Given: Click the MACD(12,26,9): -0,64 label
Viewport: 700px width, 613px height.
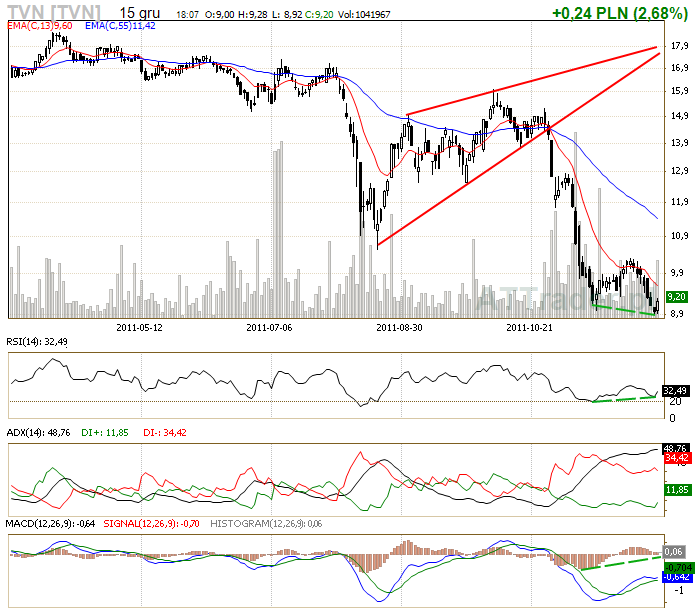Looking at the screenshot, I should (50, 524).
